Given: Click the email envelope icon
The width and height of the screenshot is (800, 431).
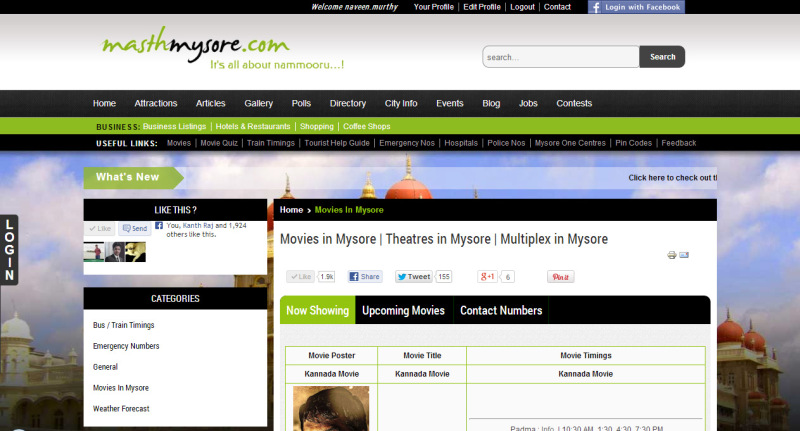Looking at the screenshot, I should pyautogui.click(x=685, y=256).
